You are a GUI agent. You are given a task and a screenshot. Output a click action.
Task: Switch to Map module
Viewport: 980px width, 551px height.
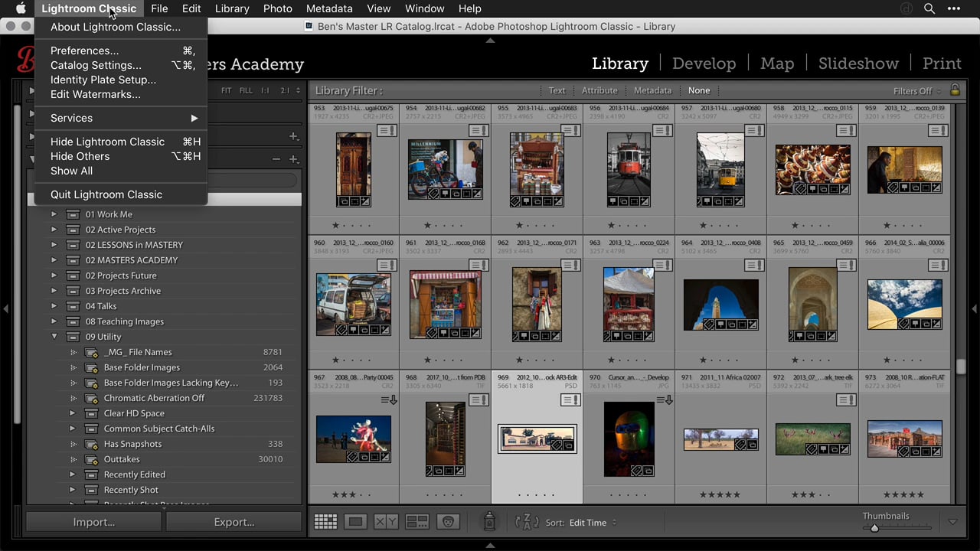click(777, 64)
